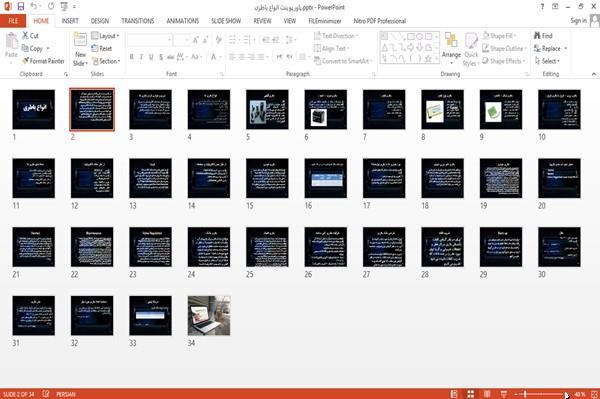Switch to Reading View icon

[x=487, y=394]
